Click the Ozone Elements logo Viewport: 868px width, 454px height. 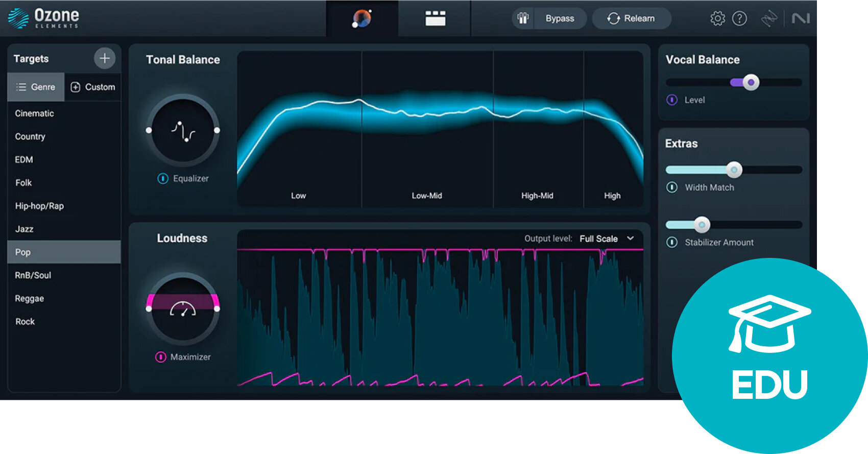44,18
